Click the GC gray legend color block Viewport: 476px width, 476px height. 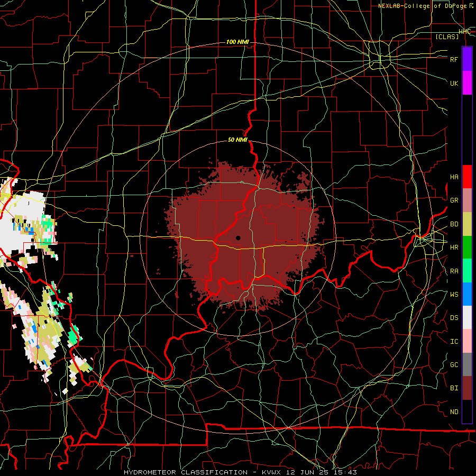tap(467, 364)
